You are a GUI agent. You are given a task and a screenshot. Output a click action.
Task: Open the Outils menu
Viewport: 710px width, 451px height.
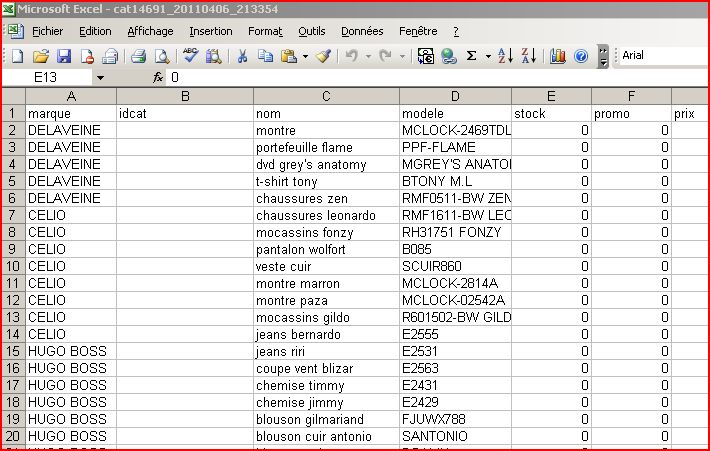(x=312, y=31)
